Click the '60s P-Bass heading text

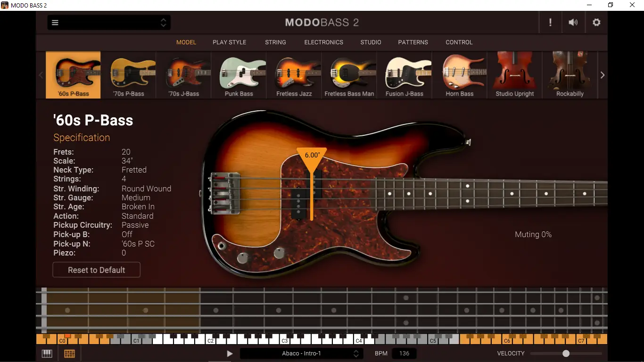point(93,120)
